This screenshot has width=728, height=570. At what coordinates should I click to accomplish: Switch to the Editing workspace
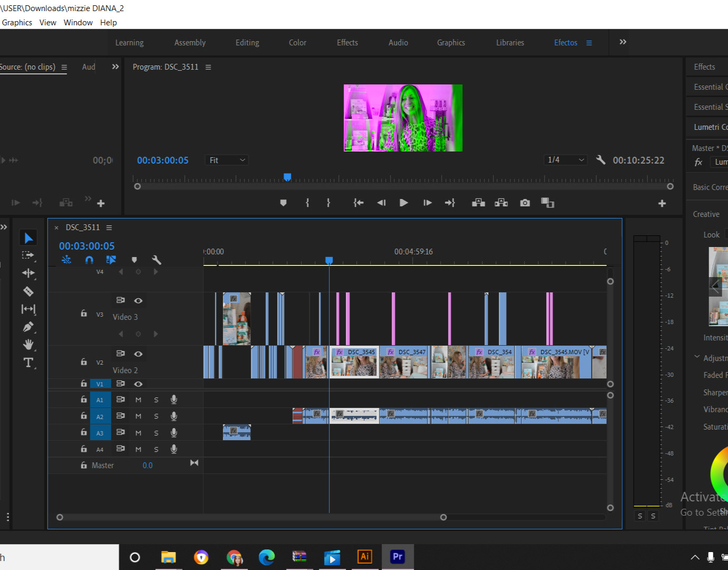click(247, 43)
